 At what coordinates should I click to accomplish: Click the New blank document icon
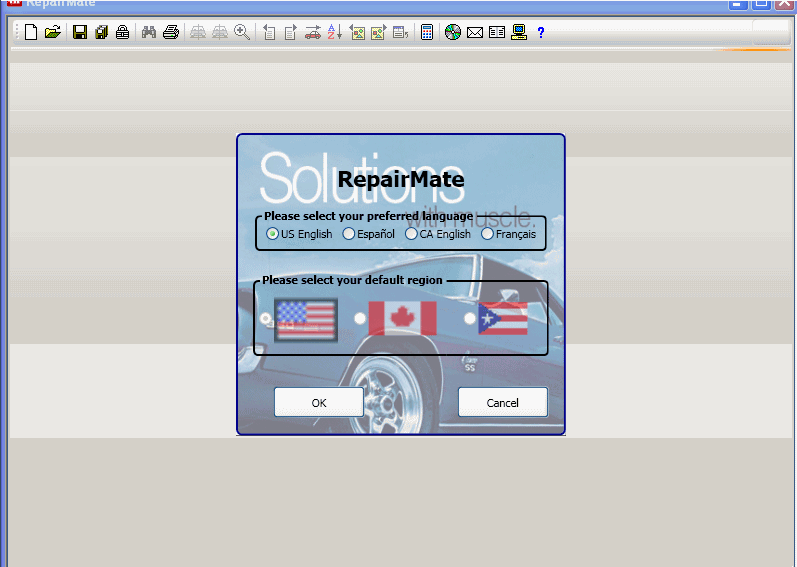(31, 33)
